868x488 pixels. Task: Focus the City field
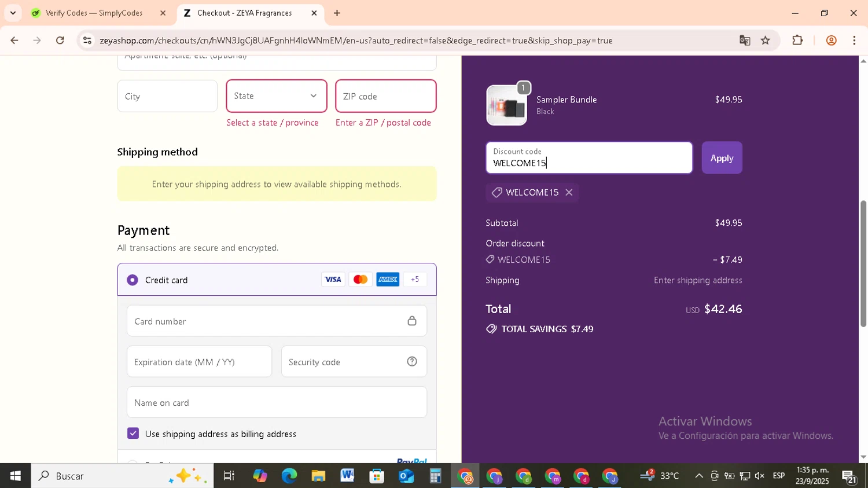coord(167,96)
